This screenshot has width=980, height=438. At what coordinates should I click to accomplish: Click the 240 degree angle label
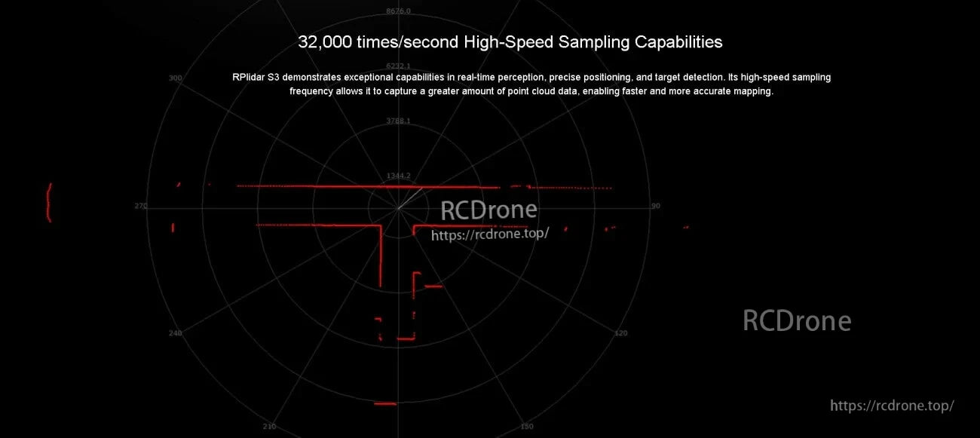(176, 333)
